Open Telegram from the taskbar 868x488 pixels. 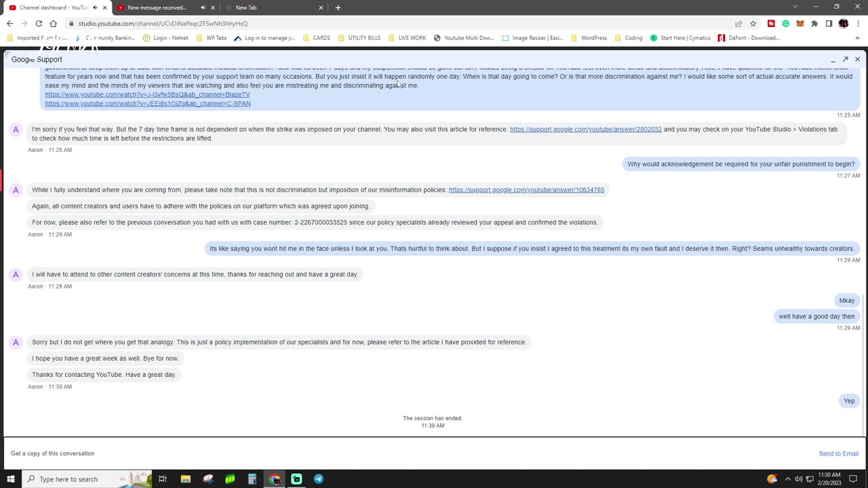tap(318, 479)
